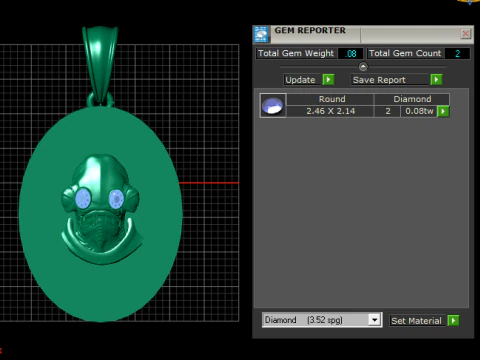The image size is (480, 360).
Task: Select the right blue gem on the pendant
Action: click(116, 199)
